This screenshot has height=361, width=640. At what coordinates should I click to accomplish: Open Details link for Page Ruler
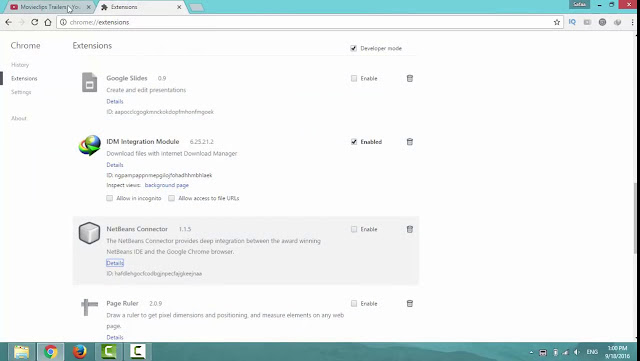point(115,337)
